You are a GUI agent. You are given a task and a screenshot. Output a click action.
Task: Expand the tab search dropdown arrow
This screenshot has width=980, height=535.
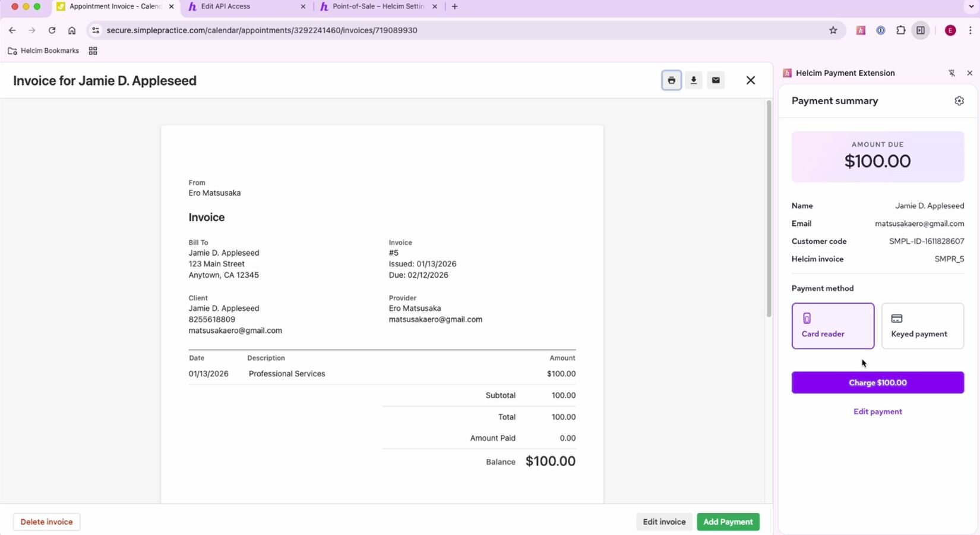(971, 7)
